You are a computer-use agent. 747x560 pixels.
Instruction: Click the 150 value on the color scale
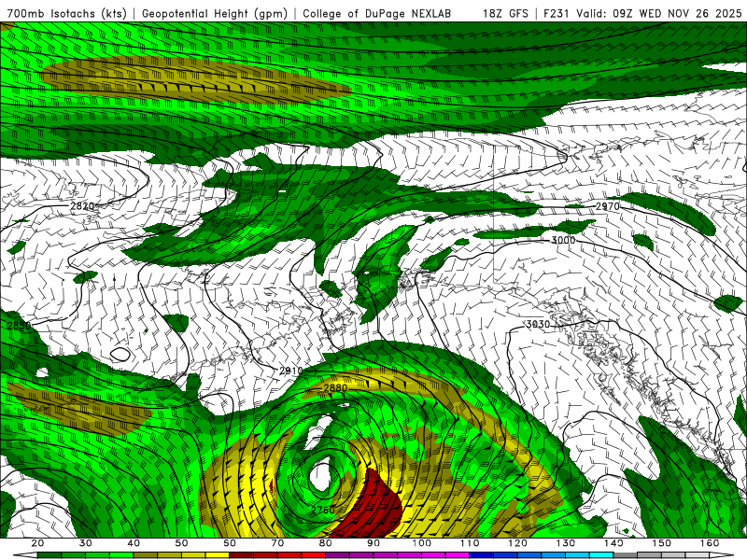[x=662, y=543]
